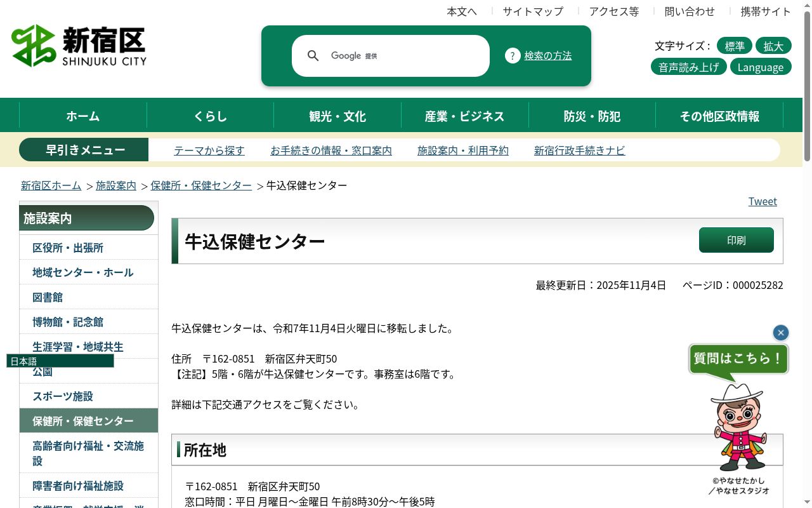
Task: Open the 問い合わせ link
Action: pos(690,11)
